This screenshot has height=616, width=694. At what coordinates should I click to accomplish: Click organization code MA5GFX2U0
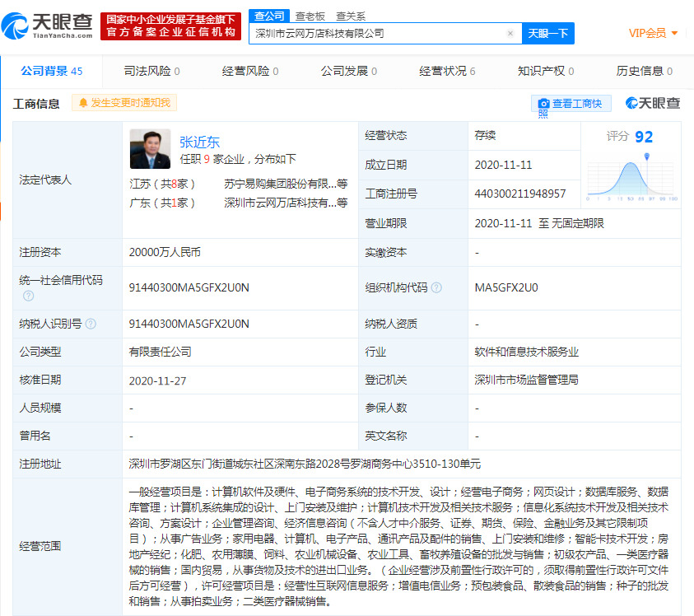(506, 288)
